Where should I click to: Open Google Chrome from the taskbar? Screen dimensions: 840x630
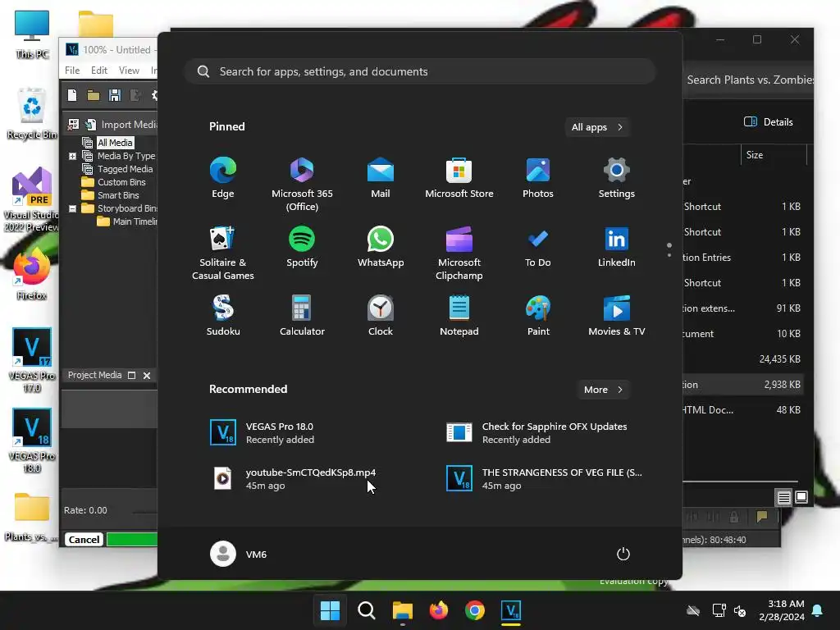pos(475,610)
